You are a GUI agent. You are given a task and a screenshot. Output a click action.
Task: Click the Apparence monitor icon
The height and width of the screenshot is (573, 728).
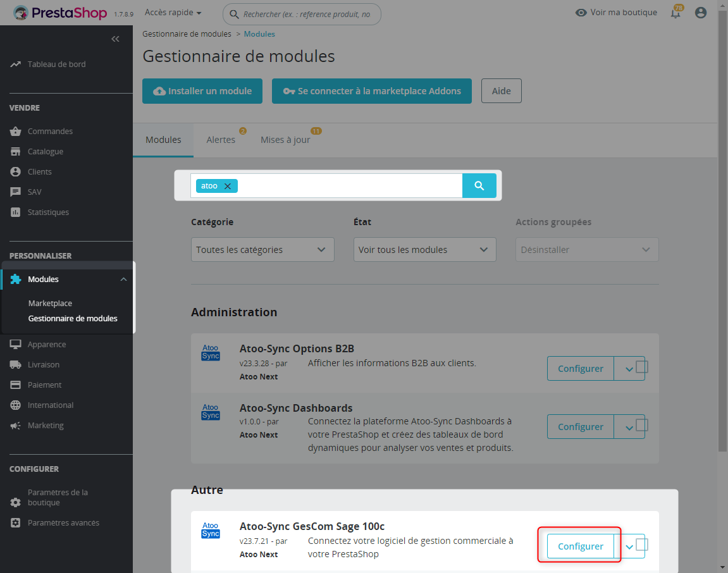(x=15, y=345)
